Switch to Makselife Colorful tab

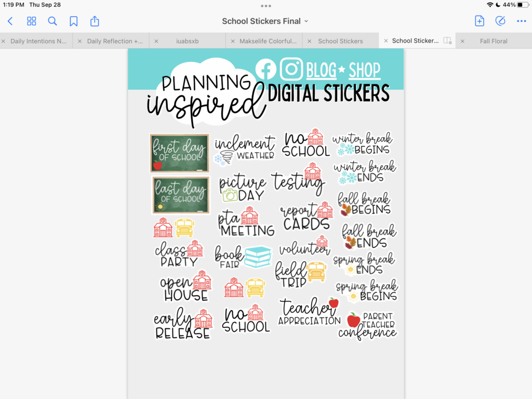[268, 41]
